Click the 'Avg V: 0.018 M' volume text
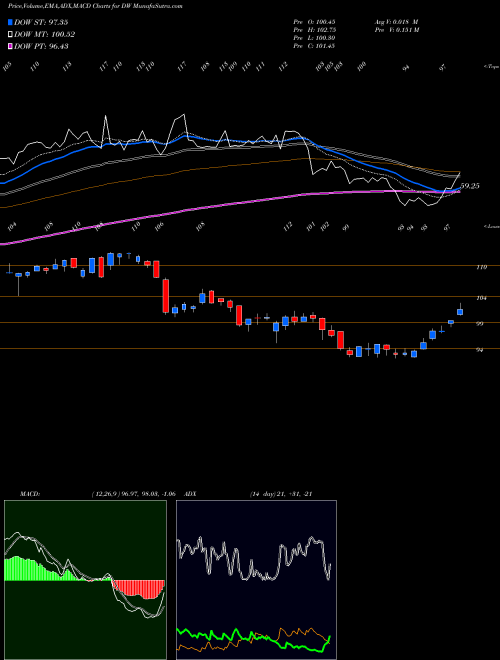 (396, 22)
